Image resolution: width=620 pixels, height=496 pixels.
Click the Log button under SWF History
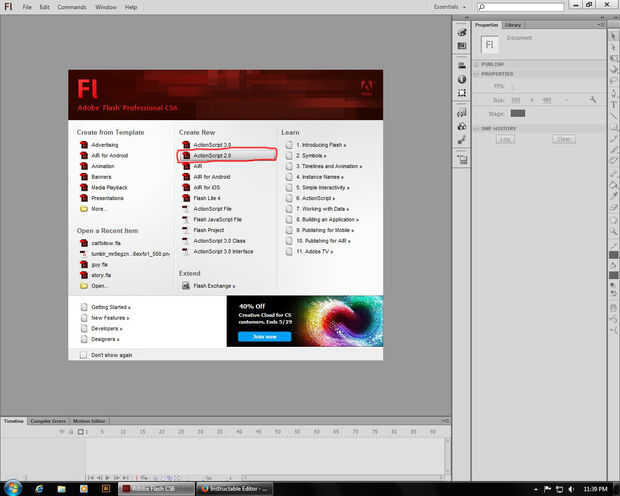click(505, 139)
